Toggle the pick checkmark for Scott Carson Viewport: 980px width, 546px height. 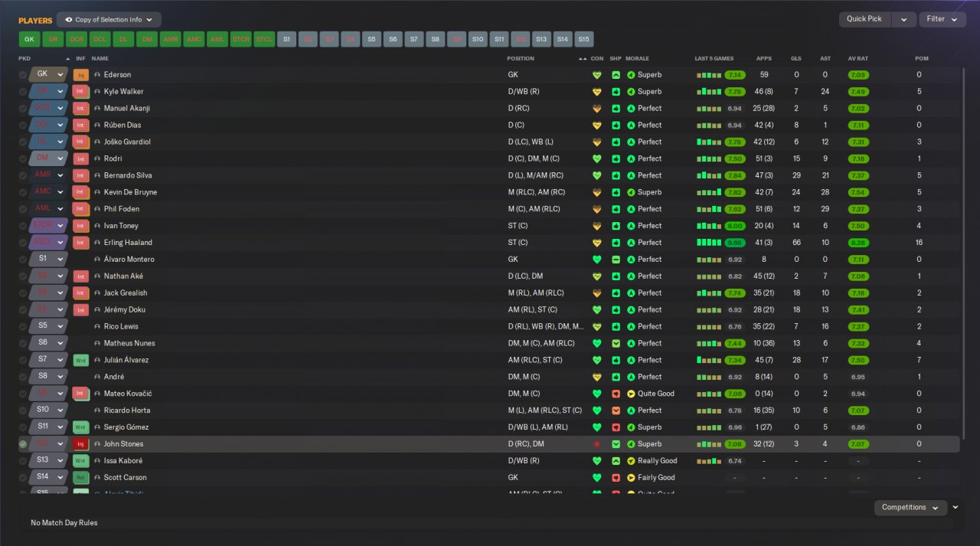coord(23,478)
